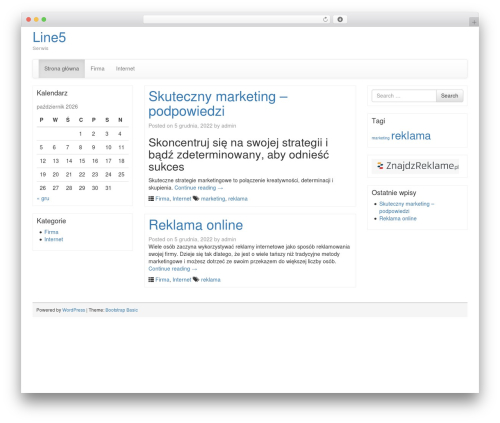Click the calendar month label październik

point(57,107)
